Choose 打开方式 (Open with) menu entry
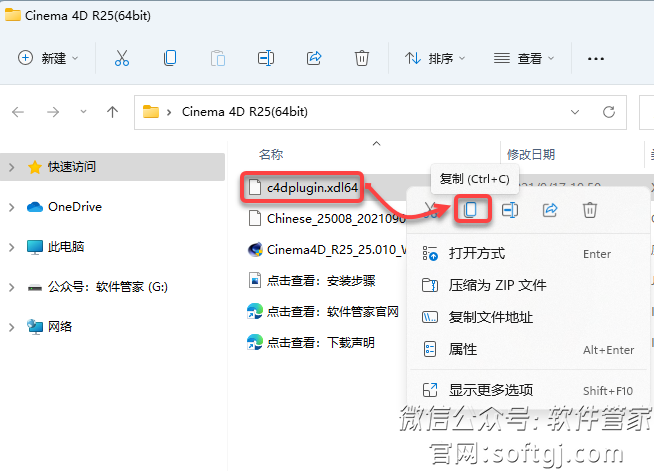This screenshot has width=654, height=471. pyautogui.click(x=477, y=253)
